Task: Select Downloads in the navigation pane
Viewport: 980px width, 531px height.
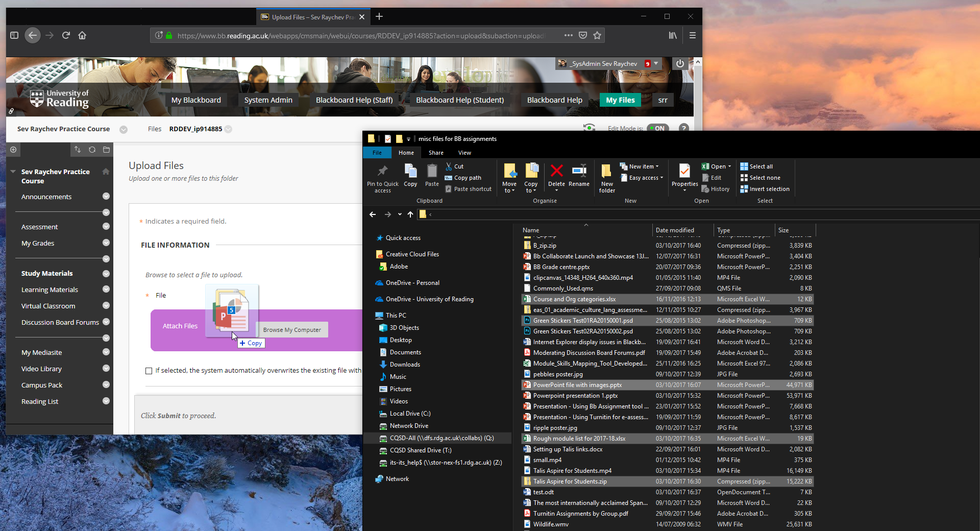Action: pos(405,365)
